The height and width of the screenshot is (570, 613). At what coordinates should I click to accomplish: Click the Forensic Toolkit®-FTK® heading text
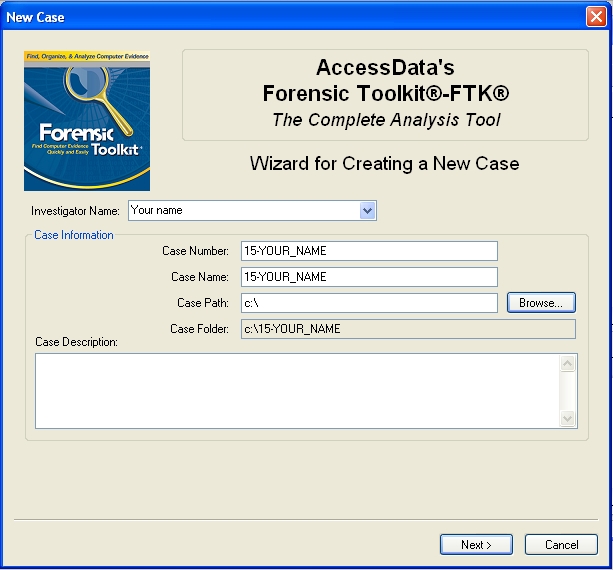[386, 93]
